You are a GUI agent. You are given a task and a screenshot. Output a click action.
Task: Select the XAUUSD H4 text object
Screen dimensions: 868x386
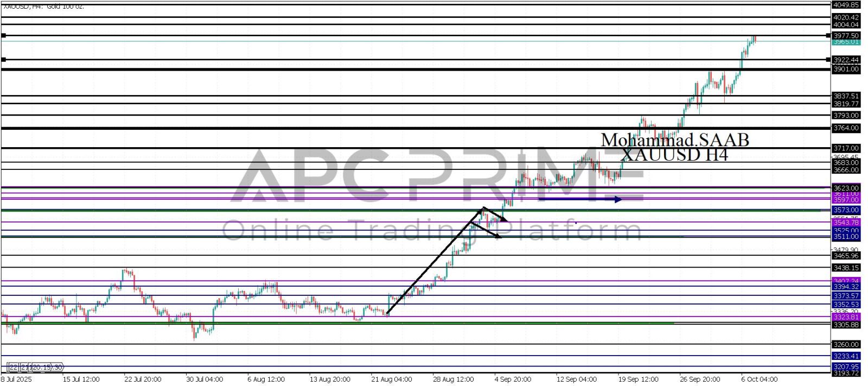click(674, 155)
